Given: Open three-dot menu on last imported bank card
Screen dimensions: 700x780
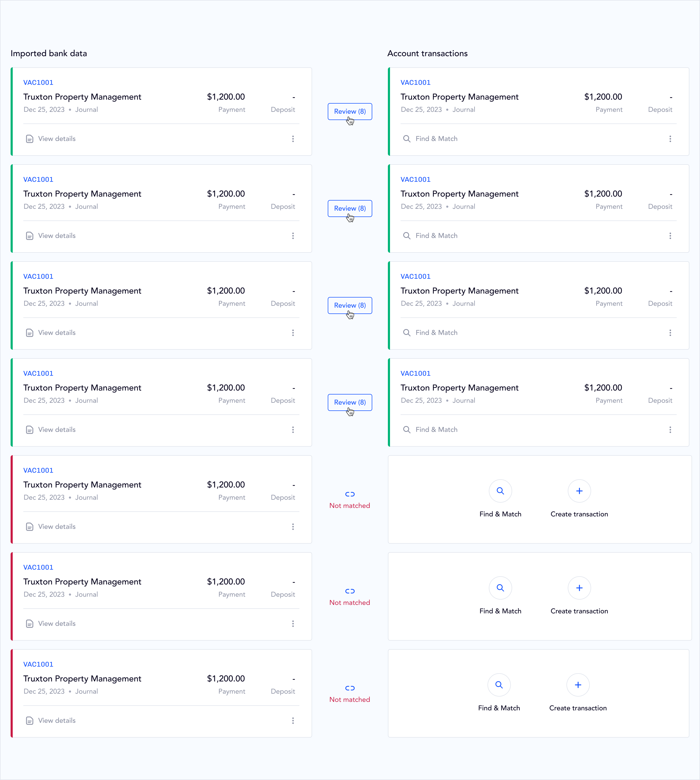Looking at the screenshot, I should point(293,720).
